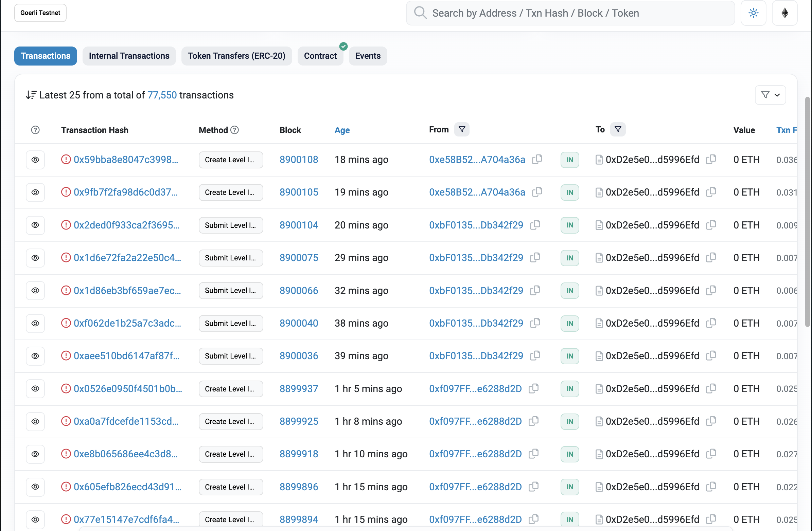Click the 77,550 transactions total link
Image resolution: width=812 pixels, height=531 pixels.
pos(162,95)
